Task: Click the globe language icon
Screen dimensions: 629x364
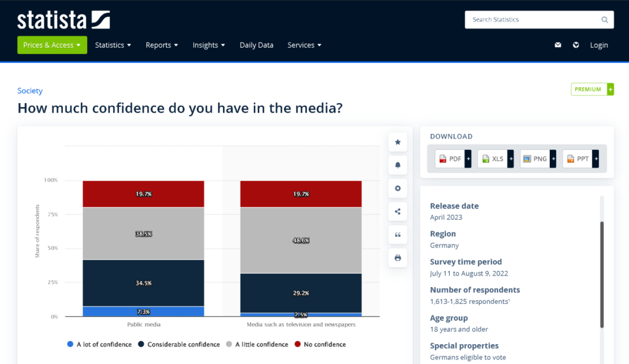Action: click(x=576, y=45)
